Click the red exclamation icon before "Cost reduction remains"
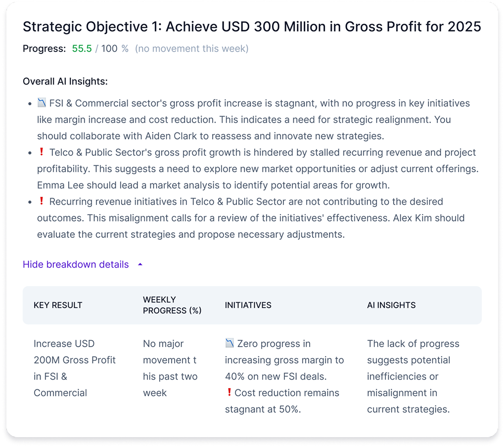Viewport: 504px width, 447px height. 229,393
